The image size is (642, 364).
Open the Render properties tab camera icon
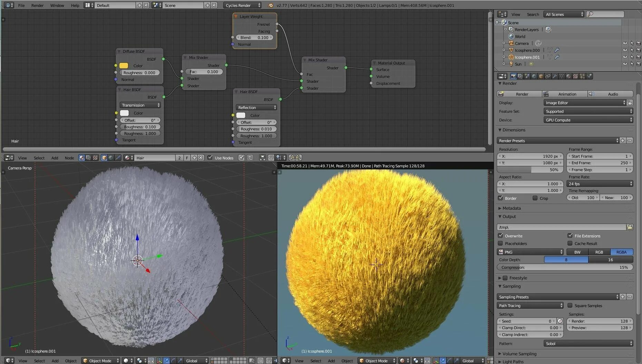(513, 76)
